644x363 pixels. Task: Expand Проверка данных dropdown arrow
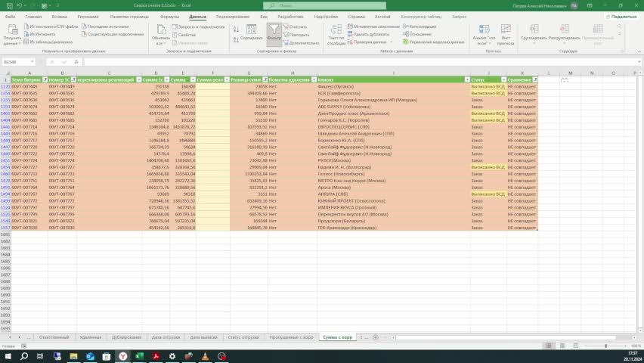tap(392, 42)
